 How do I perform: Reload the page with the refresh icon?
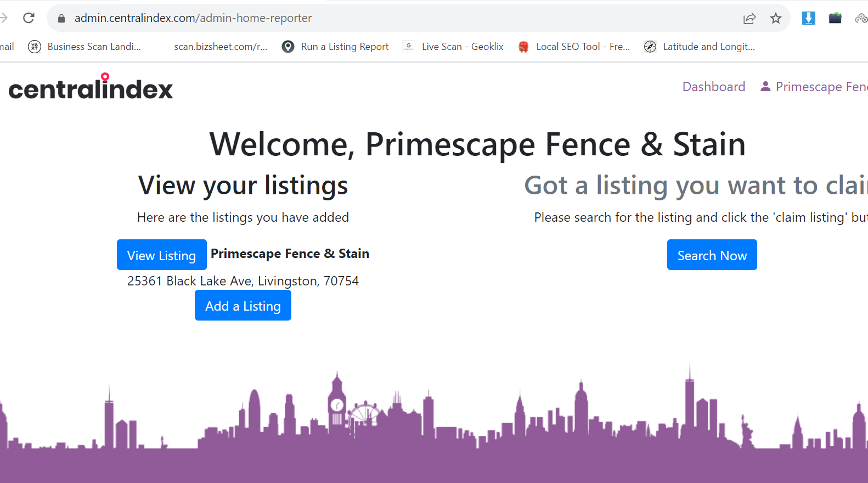29,18
